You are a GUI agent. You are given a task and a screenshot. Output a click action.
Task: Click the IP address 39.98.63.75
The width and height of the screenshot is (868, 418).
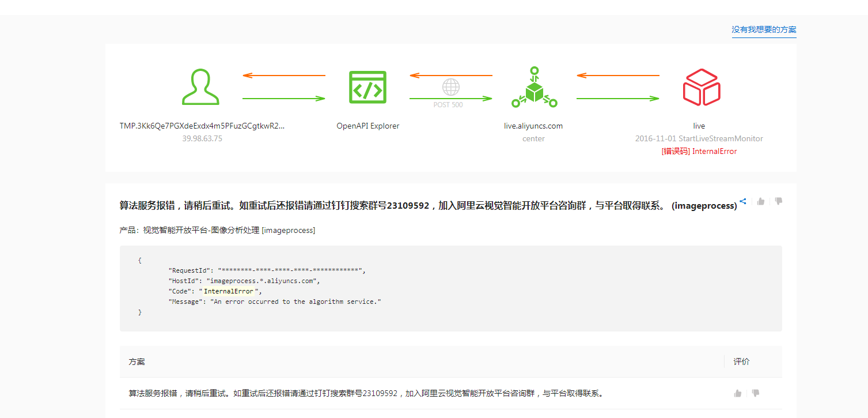point(202,138)
